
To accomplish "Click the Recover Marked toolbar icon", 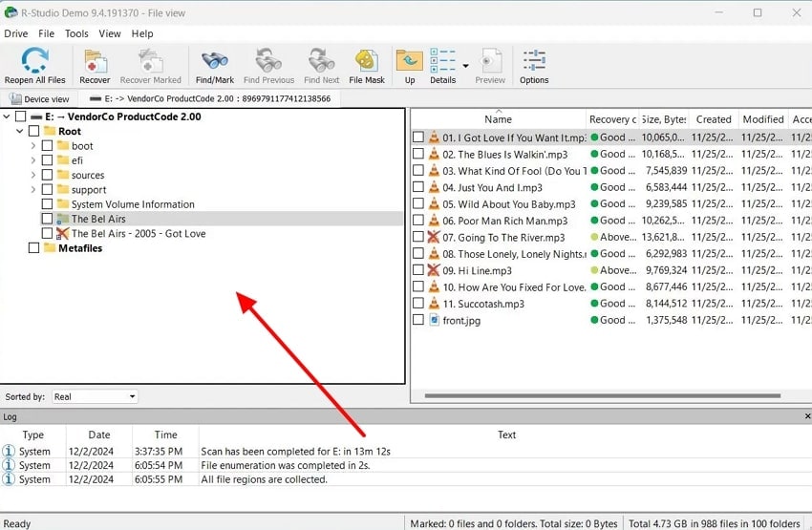I will point(150,60).
